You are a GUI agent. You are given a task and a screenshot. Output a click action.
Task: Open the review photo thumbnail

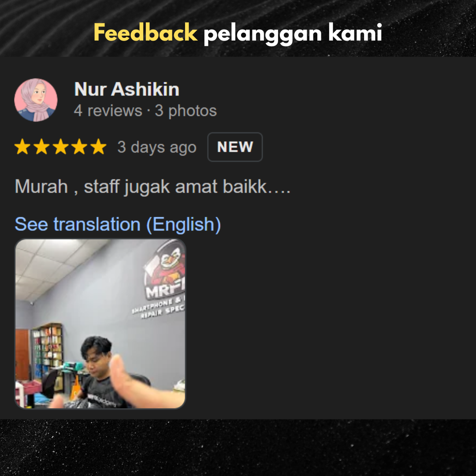tap(100, 324)
